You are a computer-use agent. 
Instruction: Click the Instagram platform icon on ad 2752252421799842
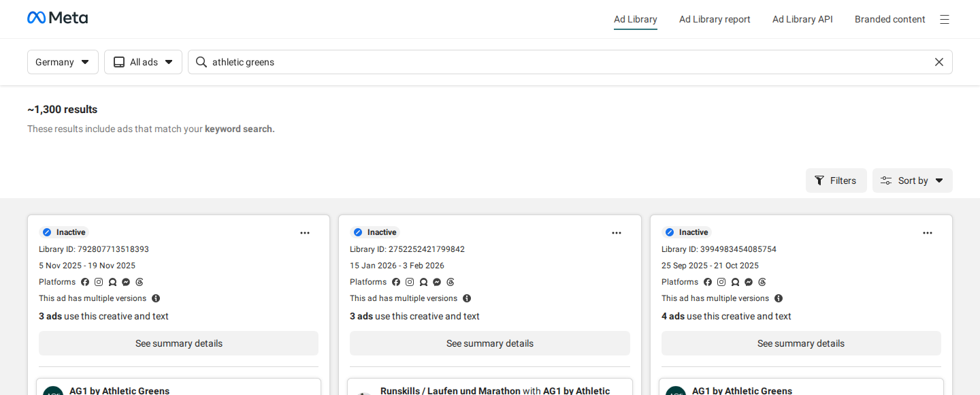click(x=410, y=282)
